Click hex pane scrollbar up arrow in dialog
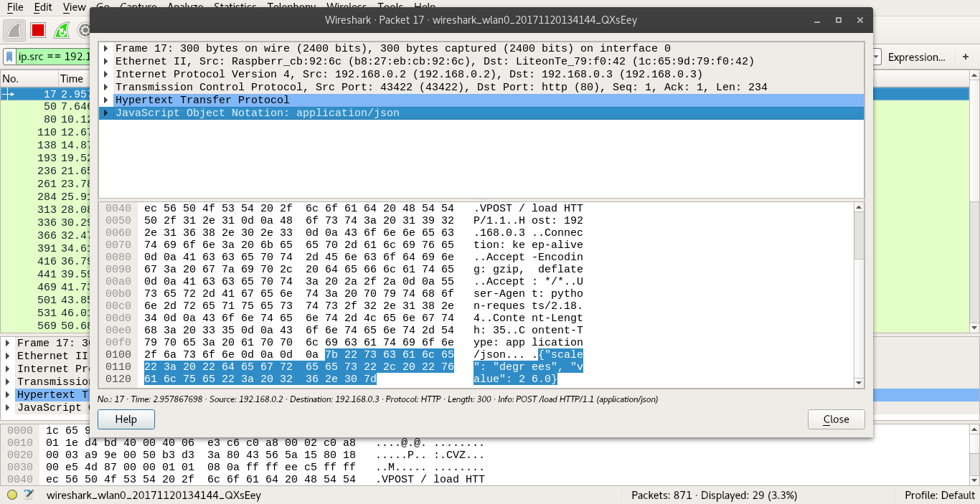 [859, 208]
